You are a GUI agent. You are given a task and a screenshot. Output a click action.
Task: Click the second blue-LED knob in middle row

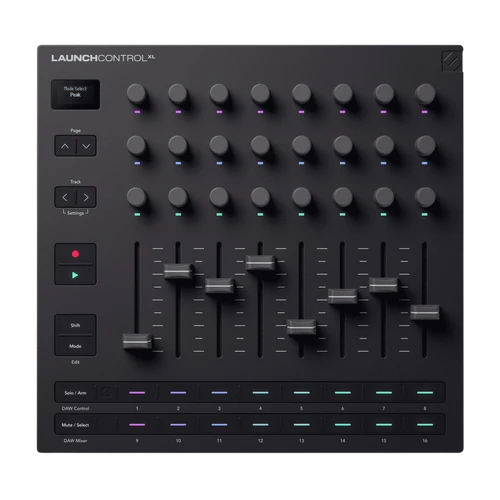(178, 145)
